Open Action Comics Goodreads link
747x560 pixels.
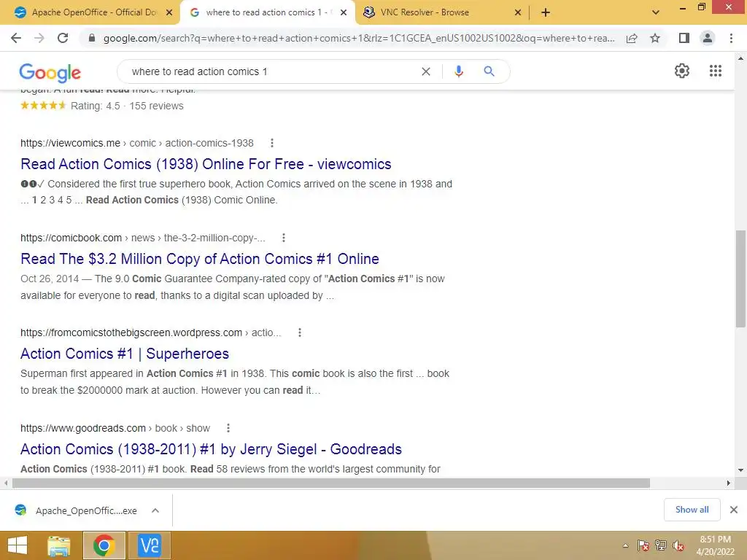(211, 449)
